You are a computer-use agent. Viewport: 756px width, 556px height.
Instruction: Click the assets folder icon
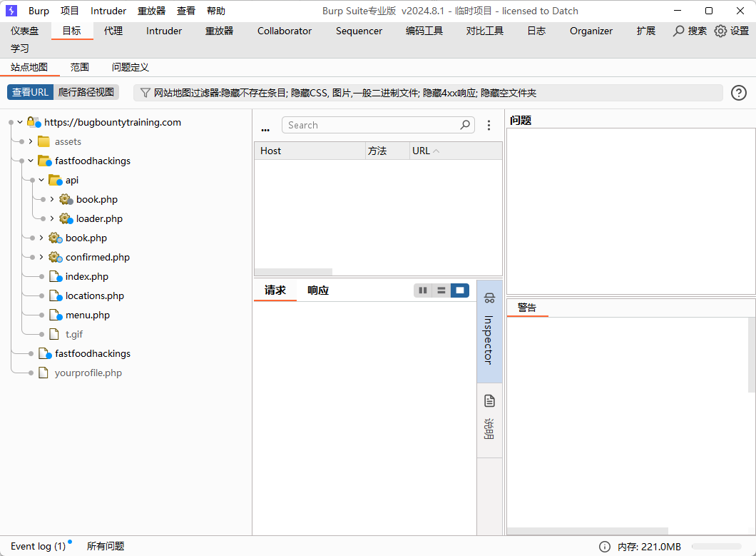coord(44,141)
